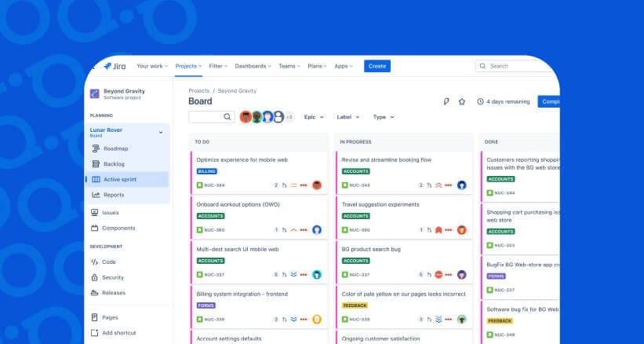Open the Roadmap sidebar item
The width and height of the screenshot is (644, 344).
tap(115, 148)
